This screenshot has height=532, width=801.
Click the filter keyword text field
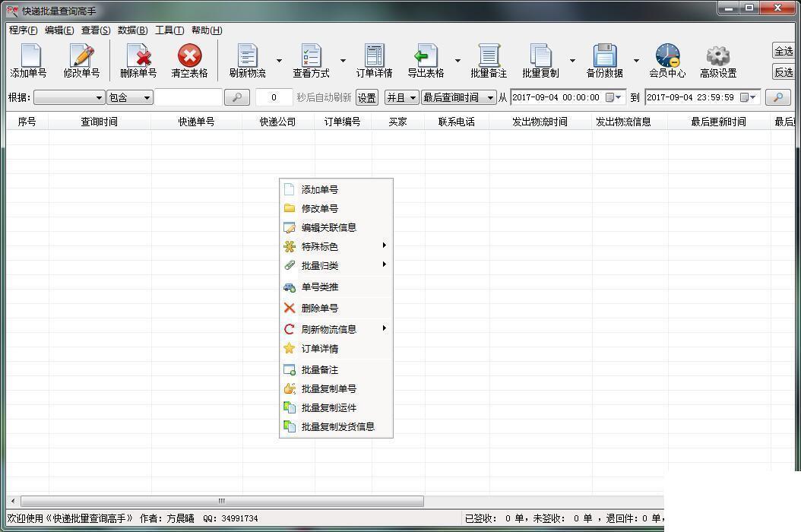[x=188, y=97]
